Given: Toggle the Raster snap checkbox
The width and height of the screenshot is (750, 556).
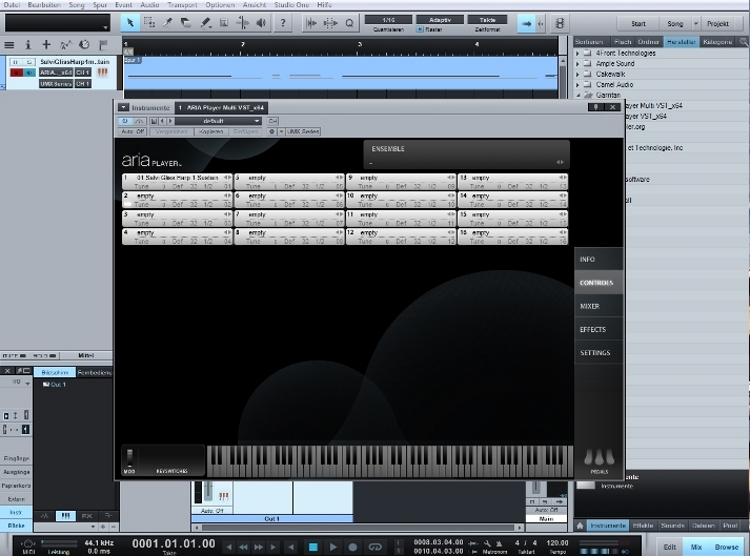Looking at the screenshot, I should click(x=419, y=30).
